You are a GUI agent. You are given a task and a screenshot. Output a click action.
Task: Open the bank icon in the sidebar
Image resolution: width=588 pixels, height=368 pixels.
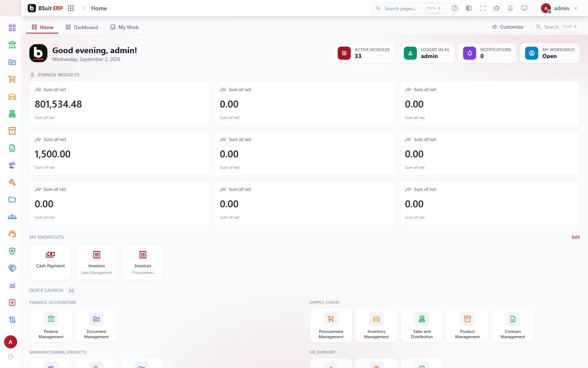(x=12, y=45)
